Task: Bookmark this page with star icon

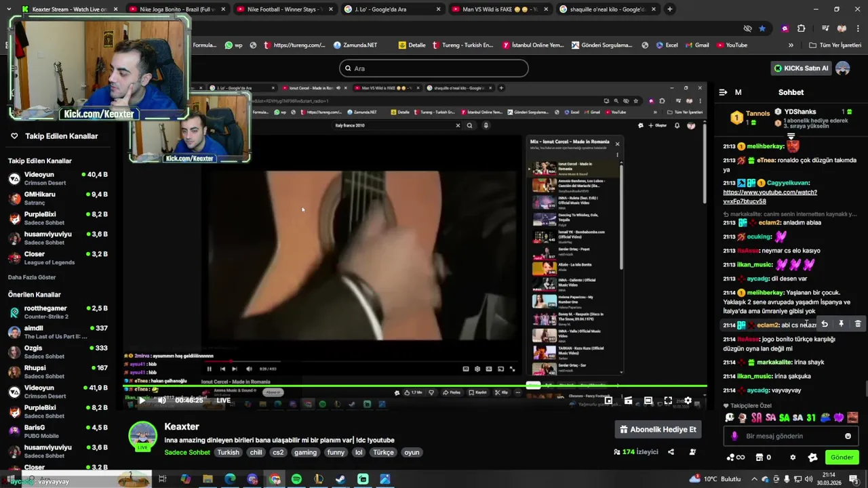Action: click(x=762, y=28)
